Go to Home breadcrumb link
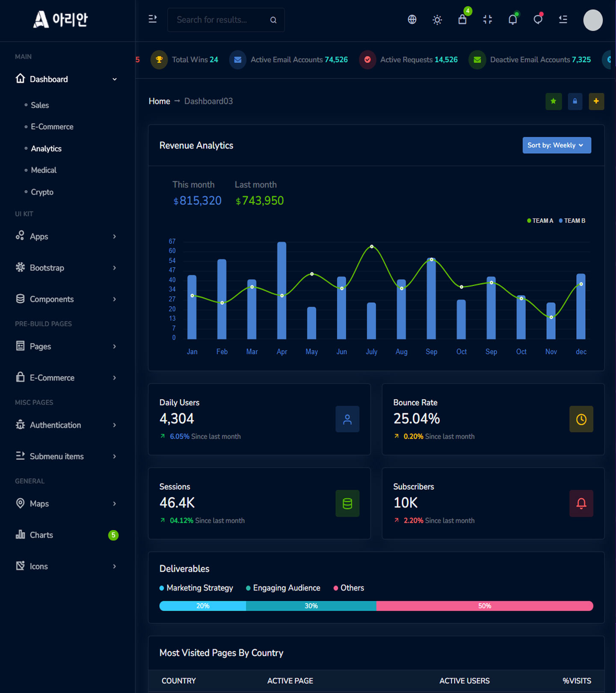Screen dimensions: 616x693 [x=159, y=101]
